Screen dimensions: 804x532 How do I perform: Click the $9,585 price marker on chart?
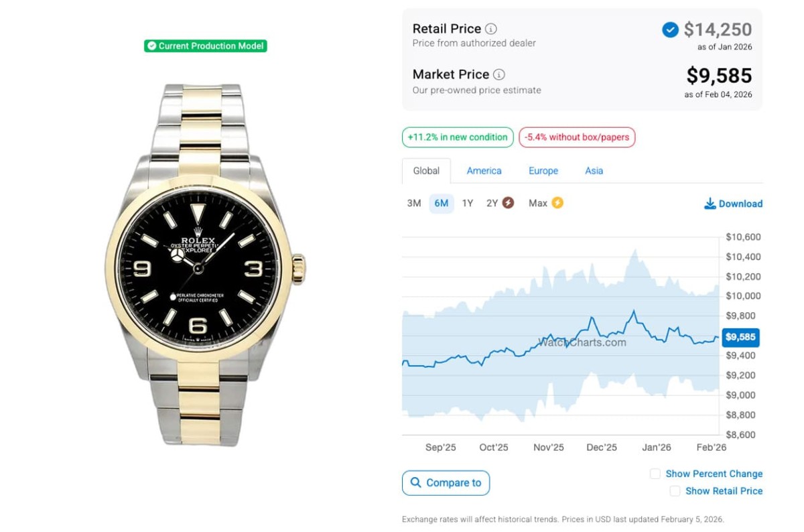click(740, 337)
